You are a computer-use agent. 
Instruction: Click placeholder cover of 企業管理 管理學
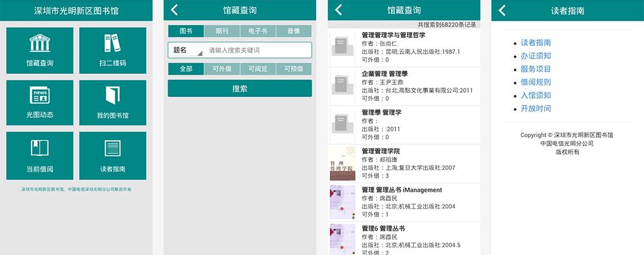click(342, 86)
